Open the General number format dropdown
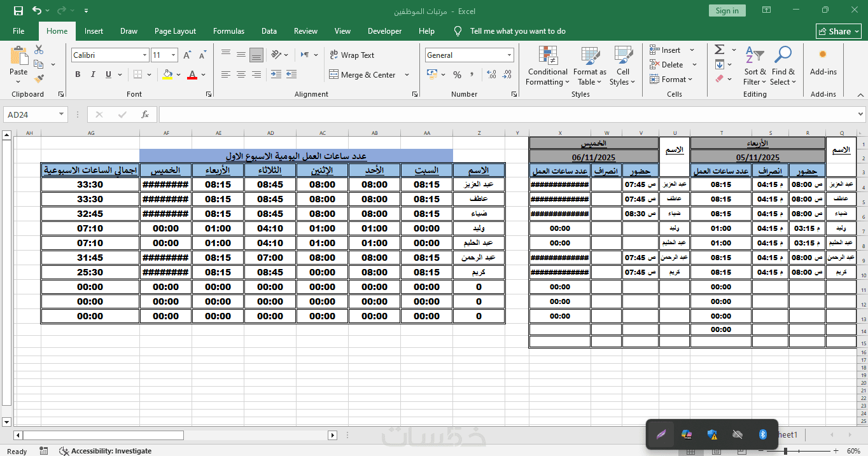This screenshot has width=868, height=456. (x=509, y=55)
